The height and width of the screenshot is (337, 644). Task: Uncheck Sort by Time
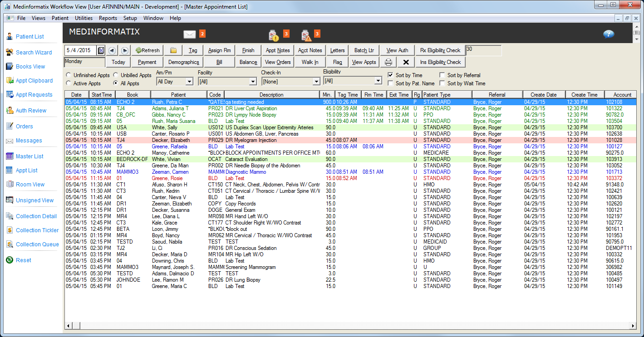tap(389, 75)
